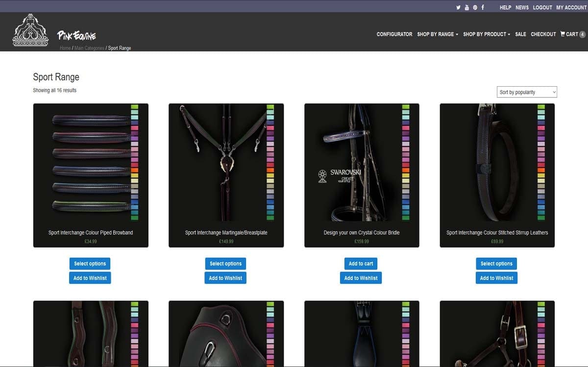Image resolution: width=588 pixels, height=367 pixels.
Task: Open My Account
Action: pyautogui.click(x=571, y=7)
